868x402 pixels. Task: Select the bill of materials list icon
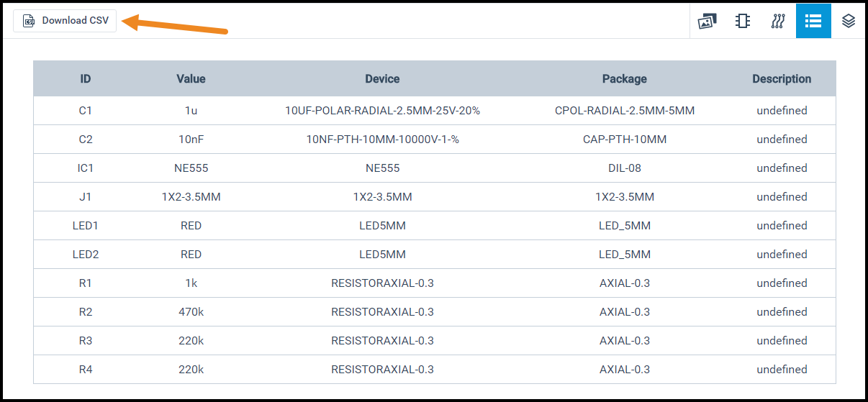click(x=813, y=21)
